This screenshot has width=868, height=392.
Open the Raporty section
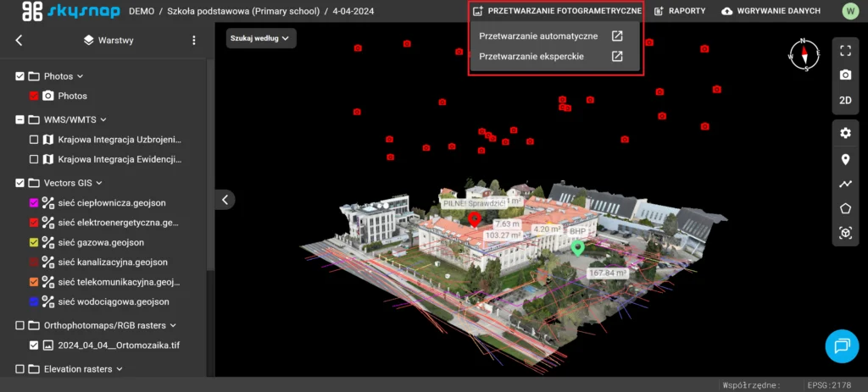pyautogui.click(x=680, y=11)
